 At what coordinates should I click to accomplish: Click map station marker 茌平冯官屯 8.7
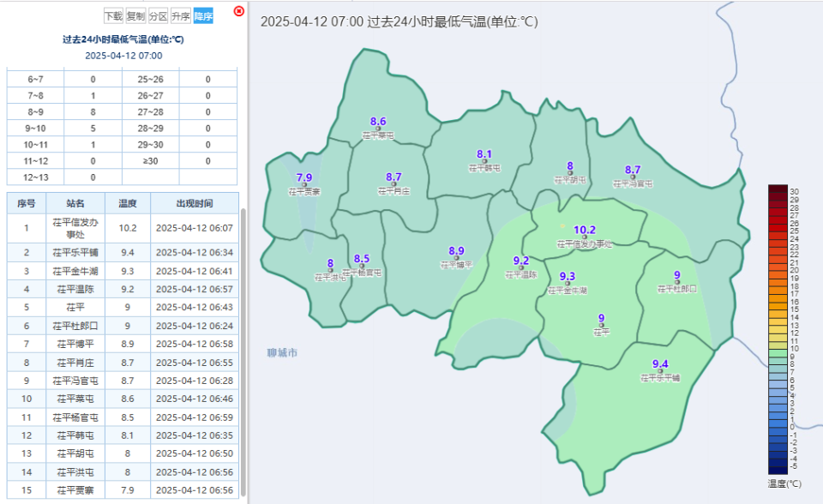point(633,177)
